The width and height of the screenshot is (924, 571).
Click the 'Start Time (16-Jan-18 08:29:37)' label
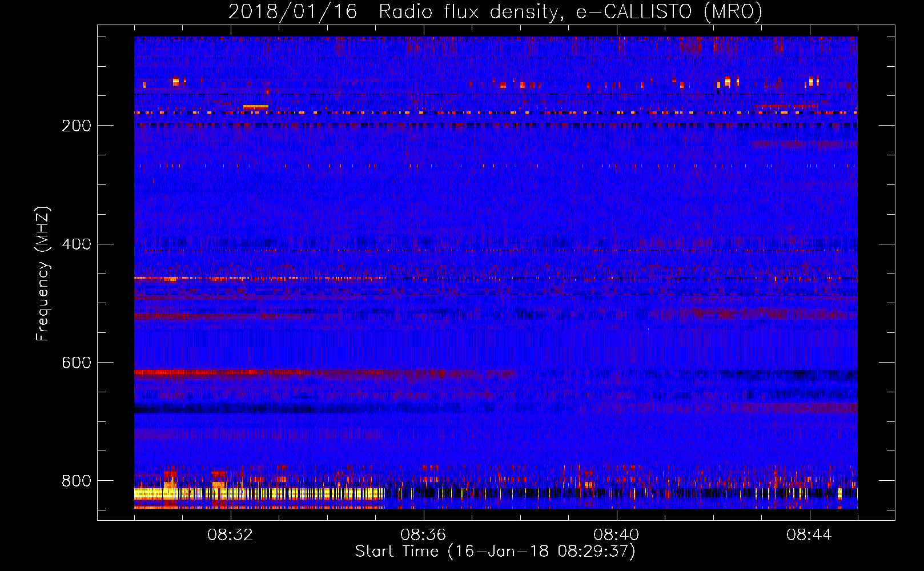[495, 552]
